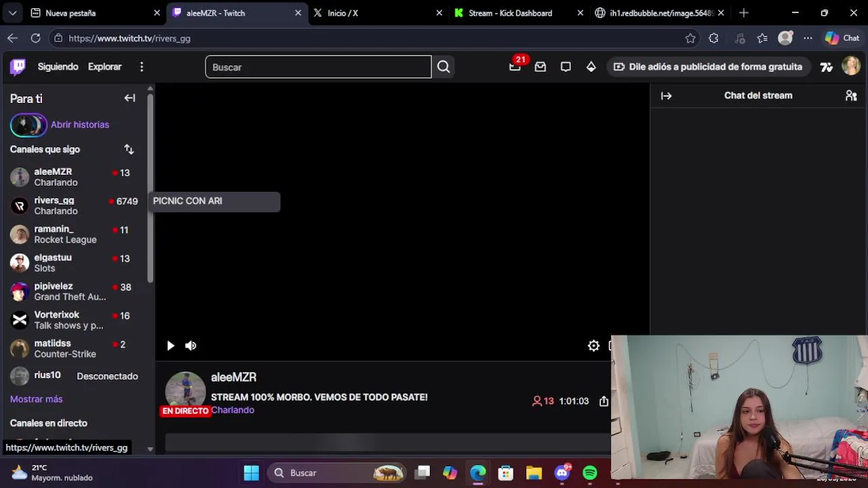Open aleeMZR channel in sidebar
This screenshot has height=488, width=868.
pos(75,177)
